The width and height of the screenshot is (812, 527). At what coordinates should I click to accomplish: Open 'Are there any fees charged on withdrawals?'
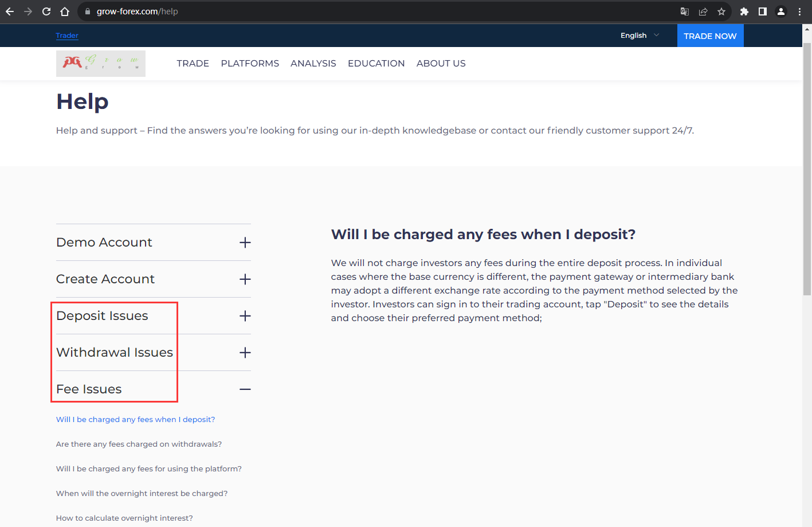(x=139, y=444)
